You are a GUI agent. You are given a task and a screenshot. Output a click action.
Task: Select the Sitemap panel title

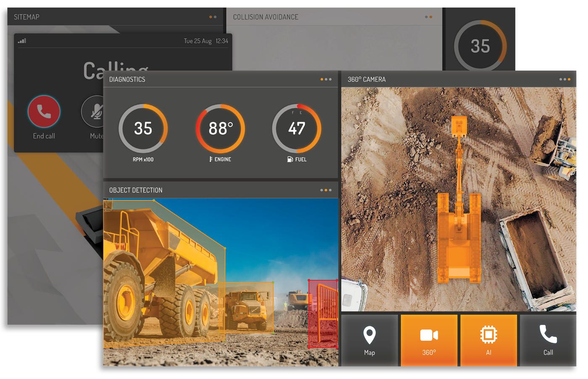point(26,17)
